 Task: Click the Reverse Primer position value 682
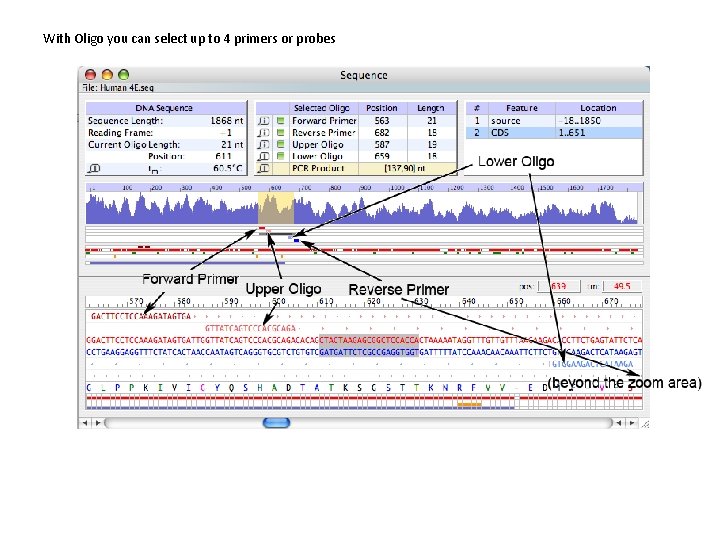click(x=382, y=133)
